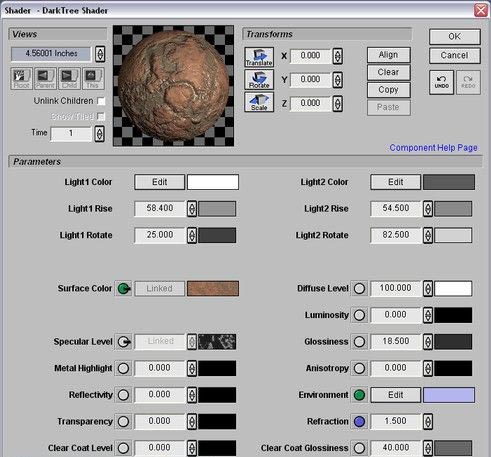Image resolution: width=491 pixels, height=457 pixels.
Task: Click the Cancel button
Action: click(455, 55)
